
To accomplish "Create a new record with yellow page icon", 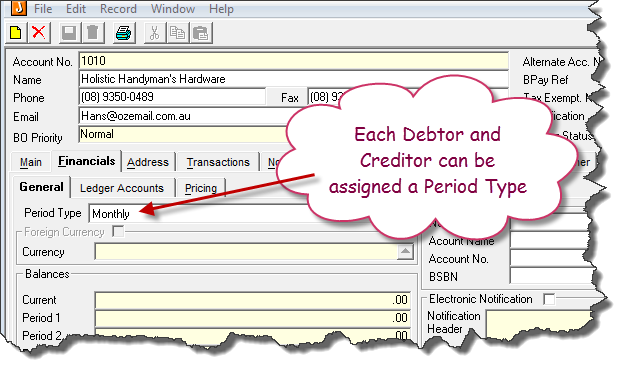I will [x=16, y=32].
